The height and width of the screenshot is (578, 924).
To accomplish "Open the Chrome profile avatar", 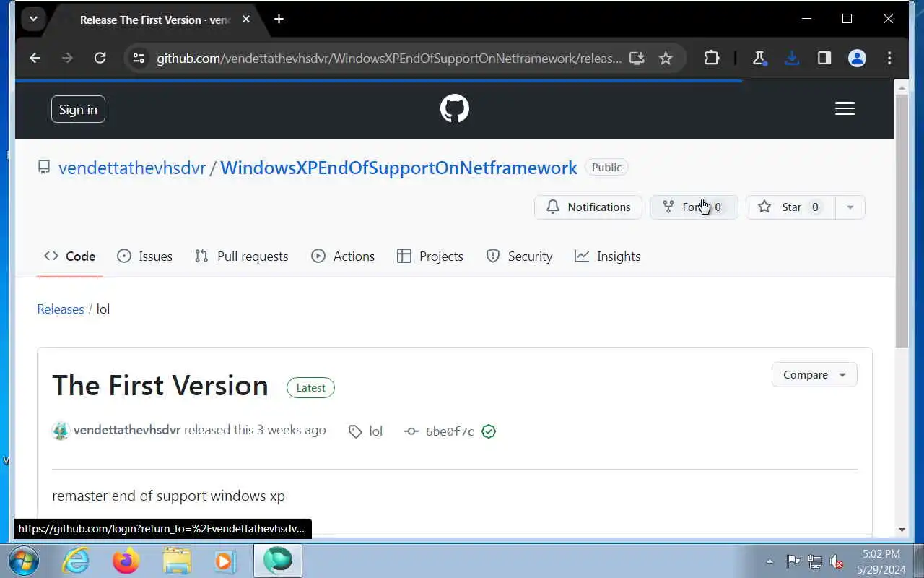I will 857,58.
